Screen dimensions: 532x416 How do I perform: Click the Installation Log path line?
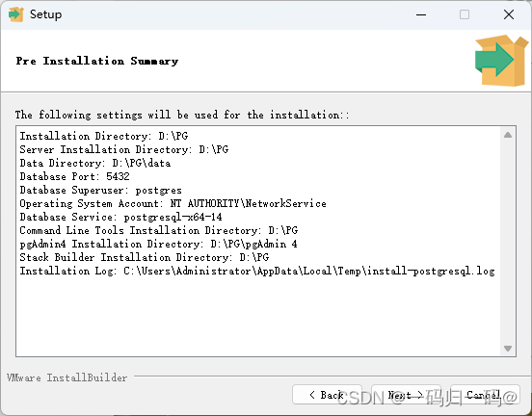coord(257,271)
